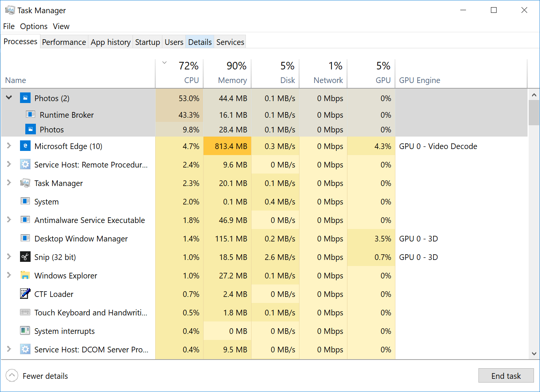The height and width of the screenshot is (392, 540).
Task: Switch to the App history tab
Action: point(111,42)
